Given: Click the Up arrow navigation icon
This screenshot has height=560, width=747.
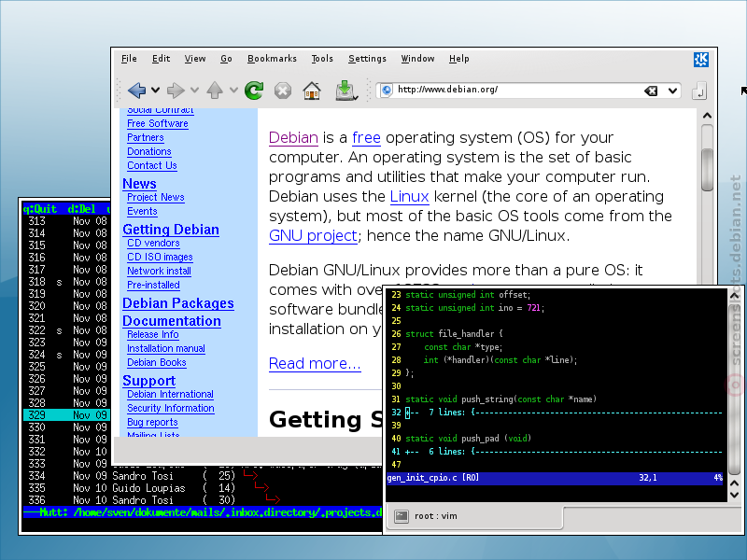Looking at the screenshot, I should click(215, 90).
